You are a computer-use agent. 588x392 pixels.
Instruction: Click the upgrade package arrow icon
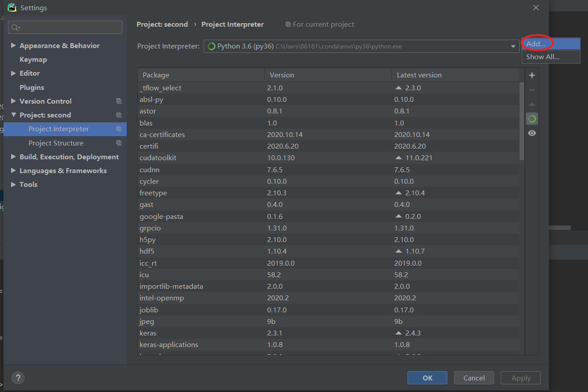(532, 105)
